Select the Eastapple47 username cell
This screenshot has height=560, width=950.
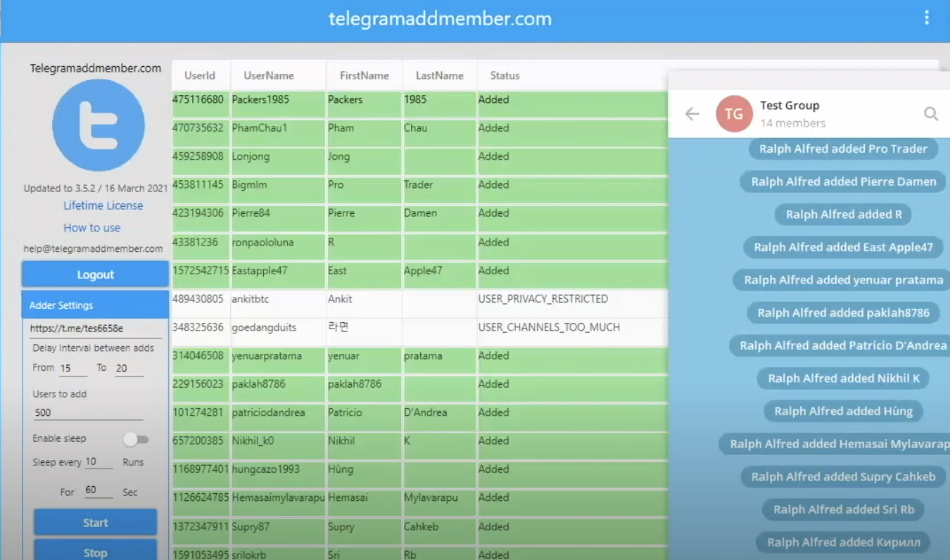(x=278, y=275)
